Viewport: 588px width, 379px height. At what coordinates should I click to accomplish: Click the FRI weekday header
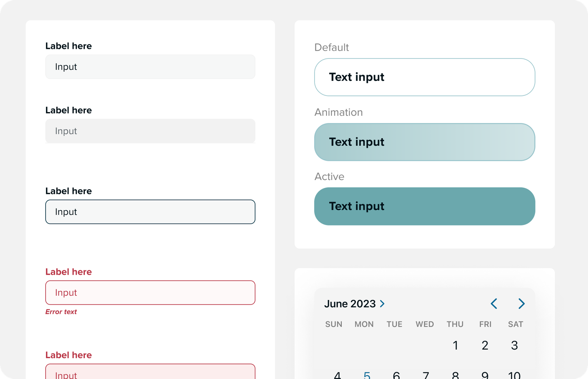point(485,324)
